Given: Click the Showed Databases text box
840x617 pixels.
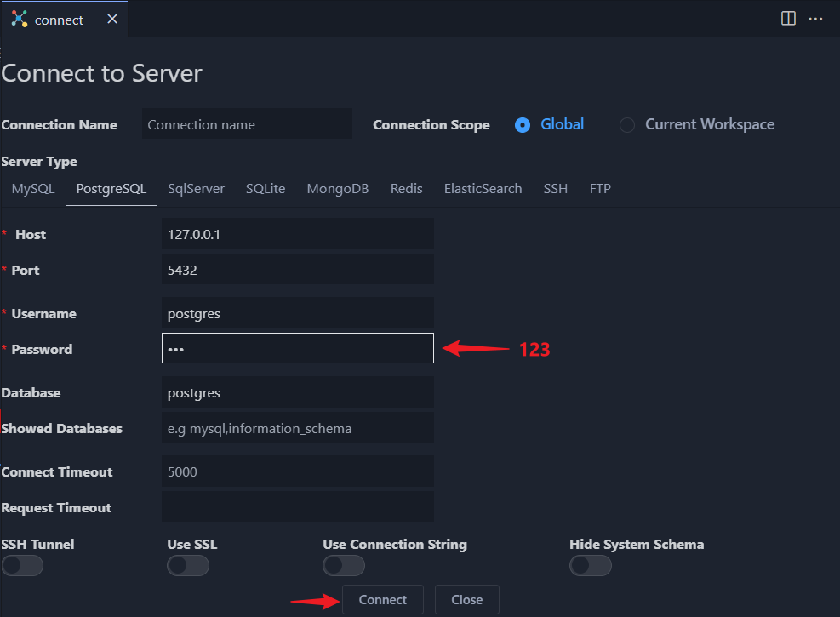Looking at the screenshot, I should tap(298, 428).
